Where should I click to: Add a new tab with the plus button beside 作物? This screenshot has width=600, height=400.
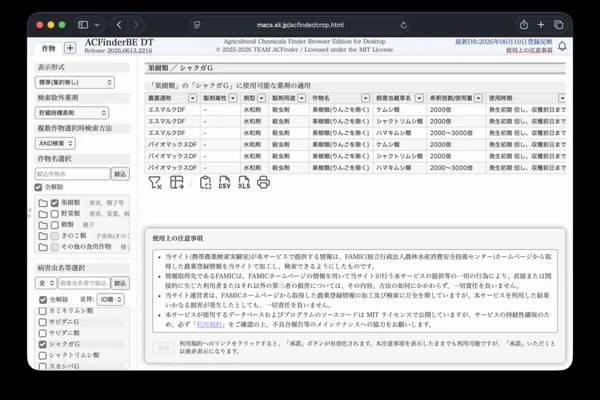(x=70, y=48)
